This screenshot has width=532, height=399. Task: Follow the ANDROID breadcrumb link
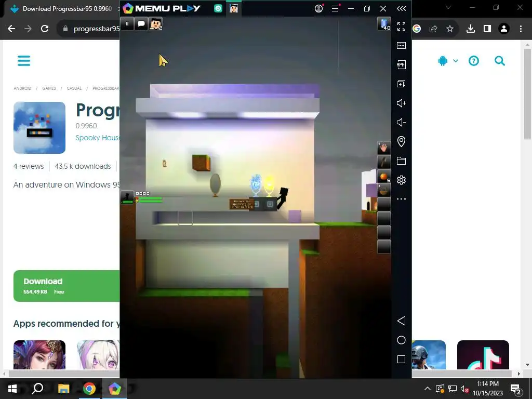[x=22, y=88]
